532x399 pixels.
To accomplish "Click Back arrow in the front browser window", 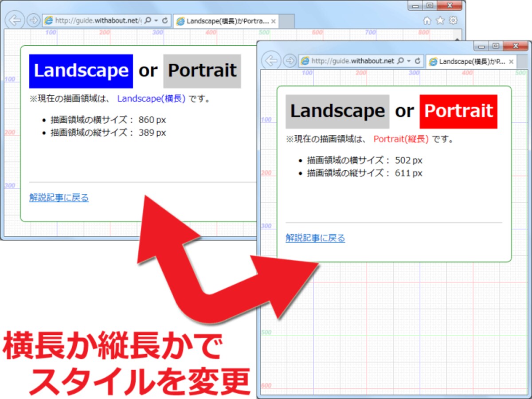I will pyautogui.click(x=271, y=61).
